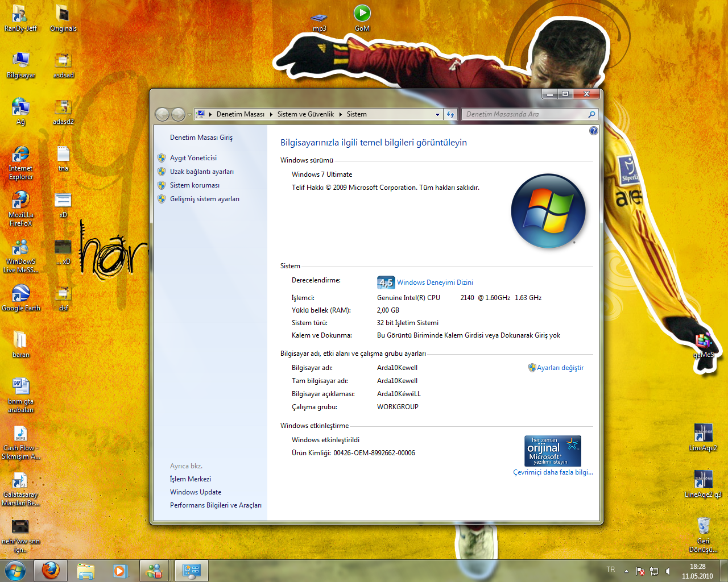Open İşlem Merkezi link
This screenshot has width=728, height=582.
click(x=190, y=479)
